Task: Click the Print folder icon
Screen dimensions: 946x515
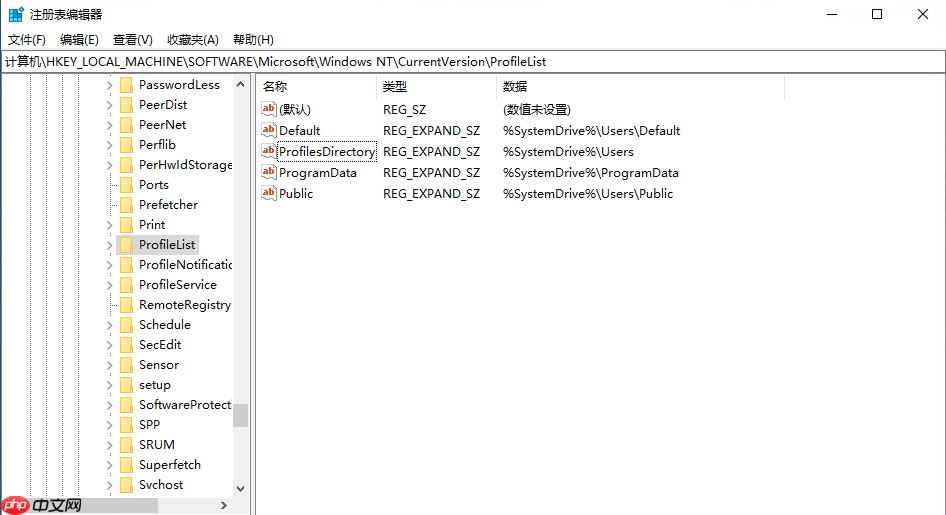Action: (x=126, y=225)
